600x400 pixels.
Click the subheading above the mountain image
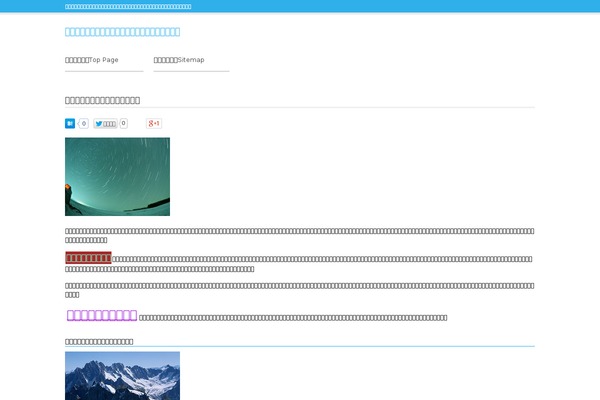click(x=99, y=341)
